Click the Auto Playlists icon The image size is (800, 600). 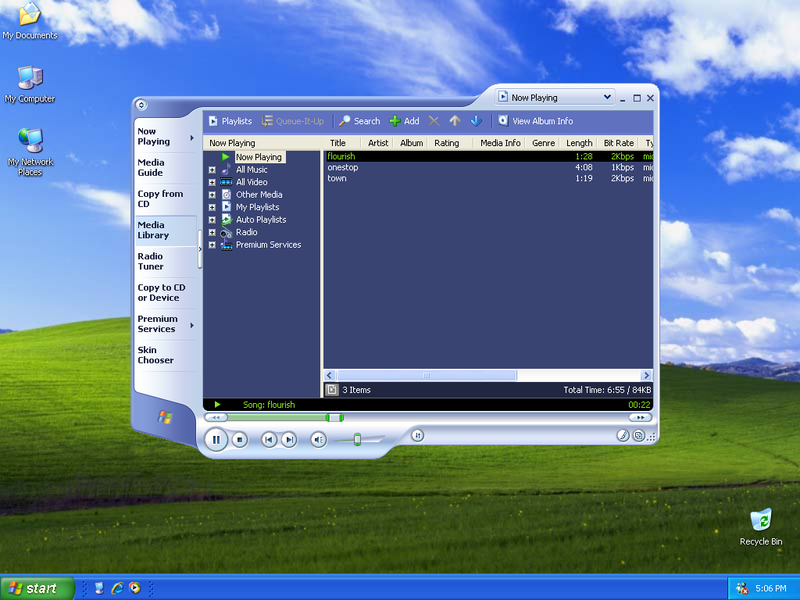226,219
